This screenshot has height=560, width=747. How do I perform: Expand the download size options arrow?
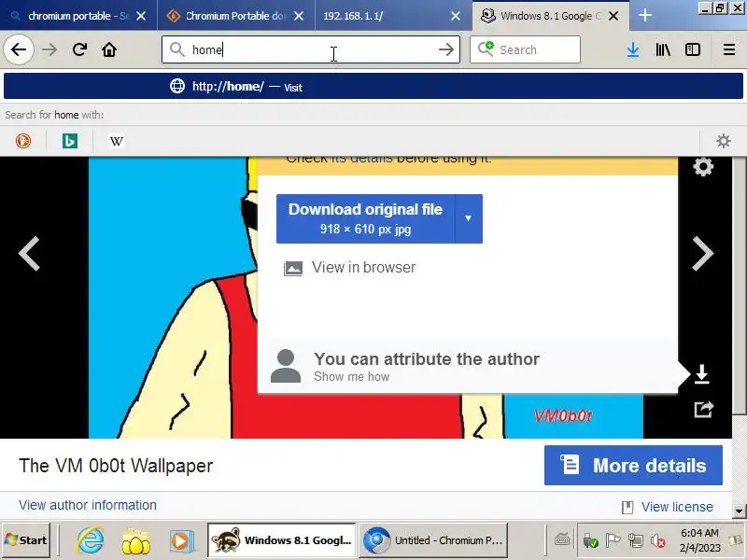pos(469,218)
